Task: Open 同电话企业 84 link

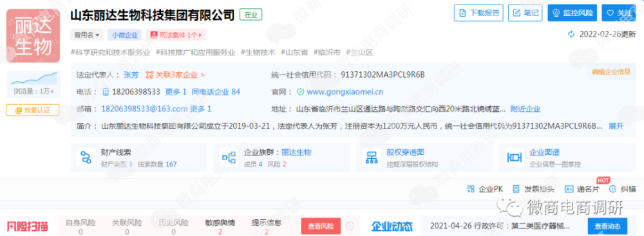Action: click(216, 91)
